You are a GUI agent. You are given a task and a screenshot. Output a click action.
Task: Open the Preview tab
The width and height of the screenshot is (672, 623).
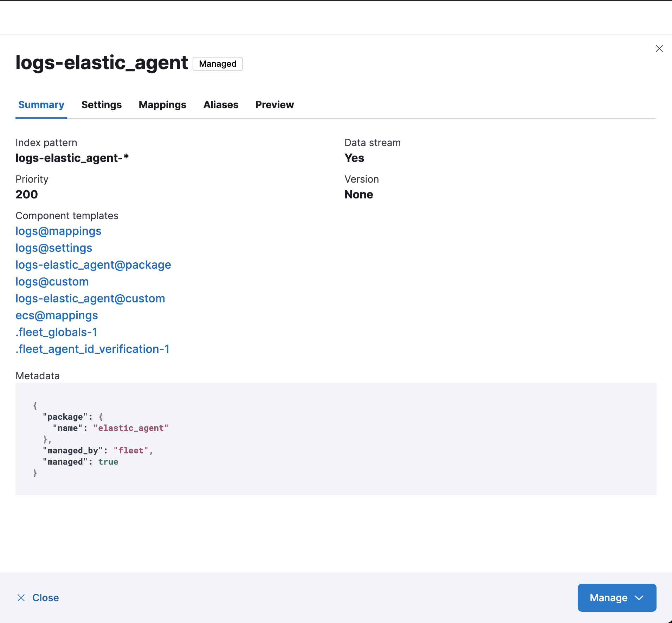[274, 105]
